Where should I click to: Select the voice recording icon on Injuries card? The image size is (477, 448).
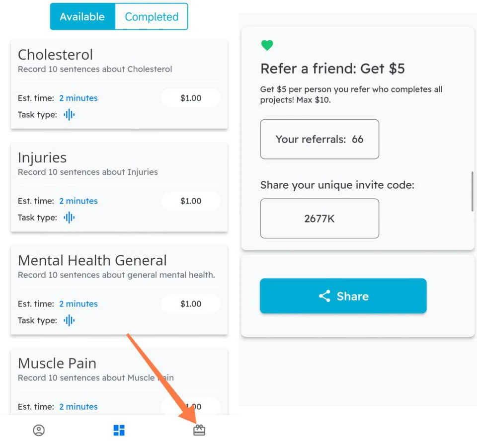pyautogui.click(x=69, y=217)
